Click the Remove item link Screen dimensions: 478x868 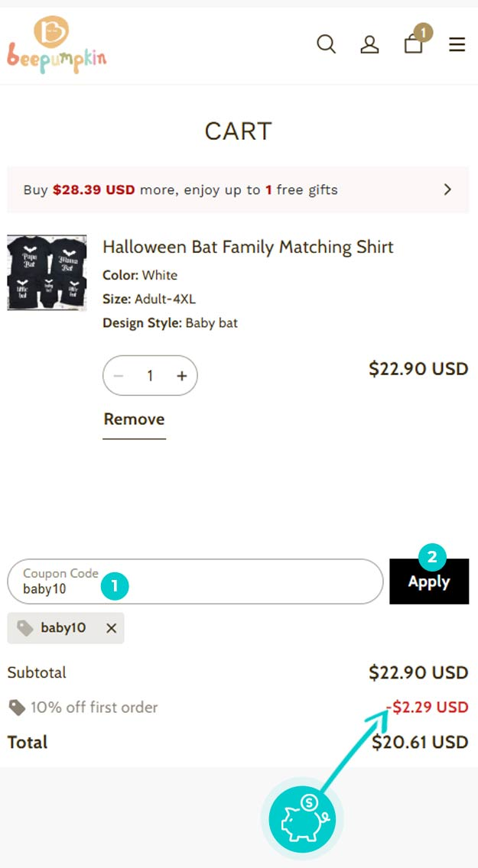(134, 419)
